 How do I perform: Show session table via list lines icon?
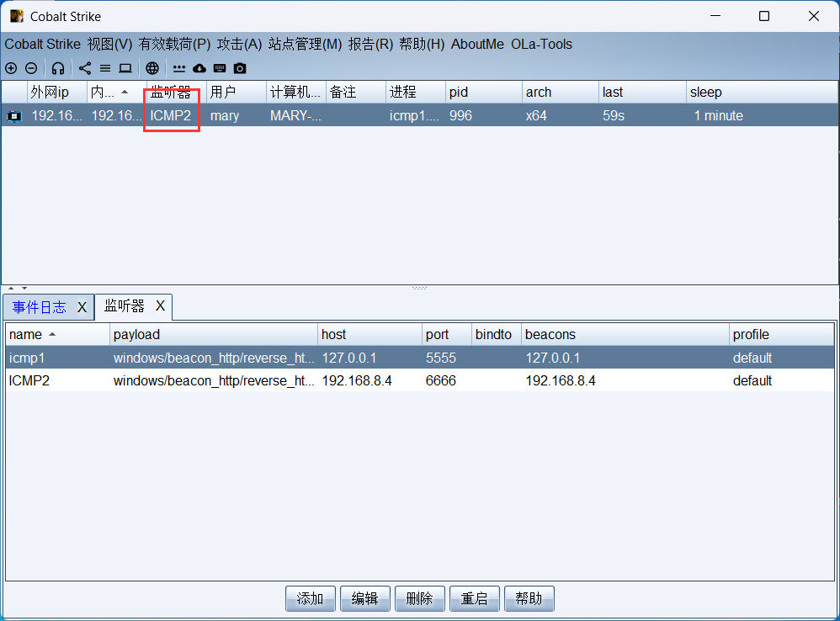tap(105, 68)
